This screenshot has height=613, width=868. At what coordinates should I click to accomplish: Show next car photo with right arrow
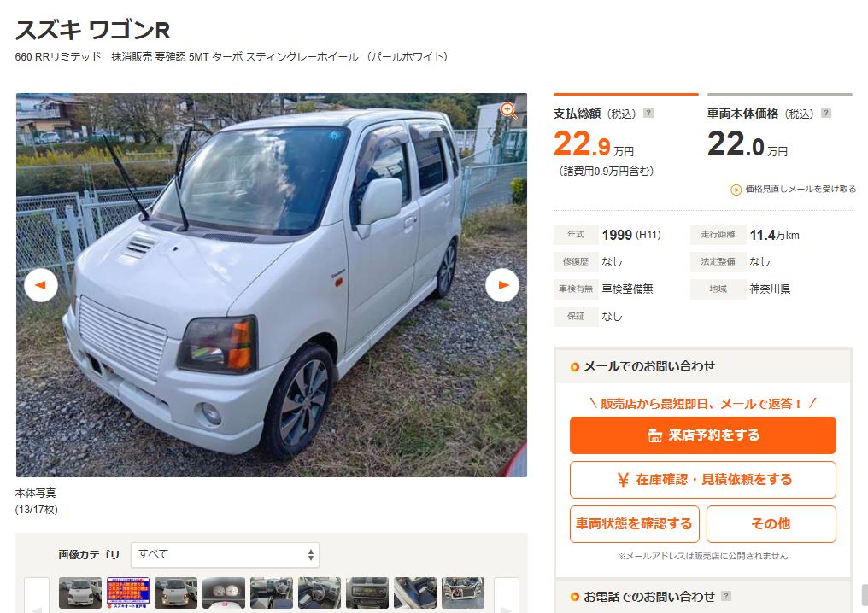coord(502,285)
